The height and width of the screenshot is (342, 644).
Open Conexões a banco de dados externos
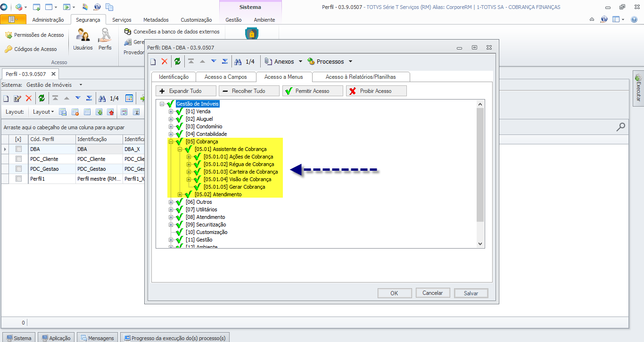coord(172,32)
